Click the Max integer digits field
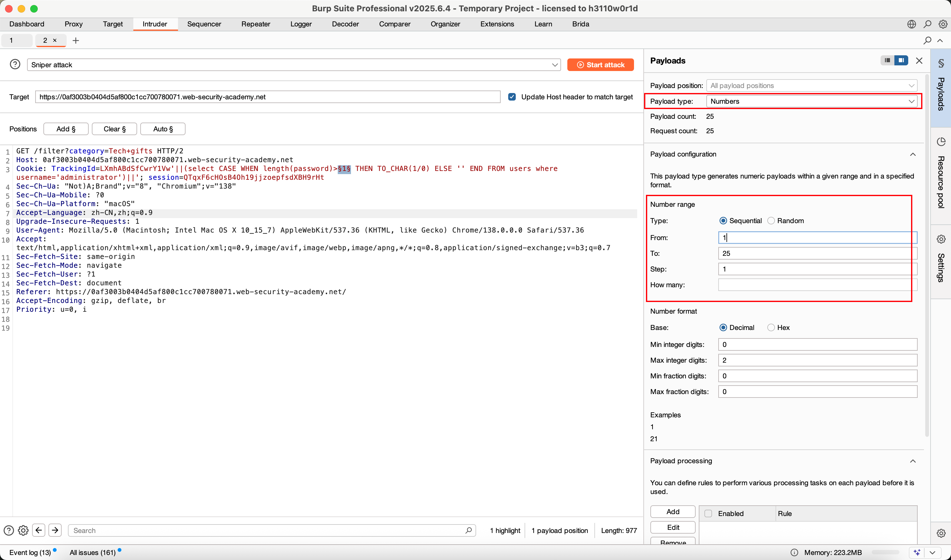The image size is (951, 560). pyautogui.click(x=817, y=360)
